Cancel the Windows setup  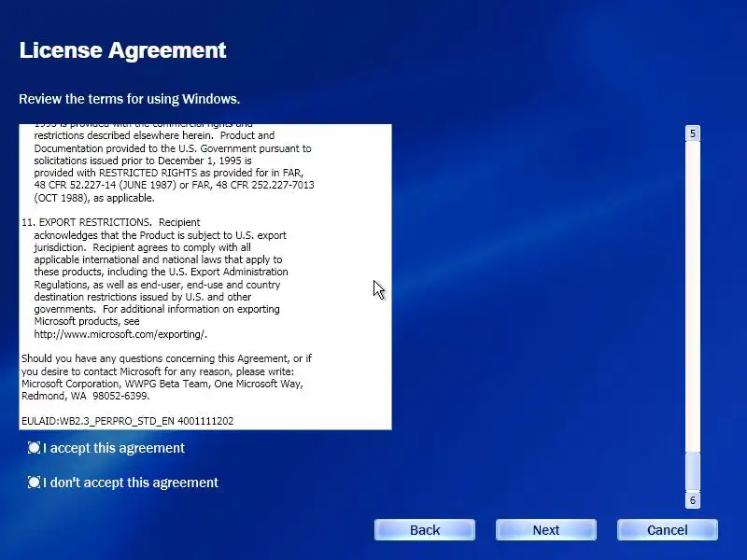tap(668, 530)
